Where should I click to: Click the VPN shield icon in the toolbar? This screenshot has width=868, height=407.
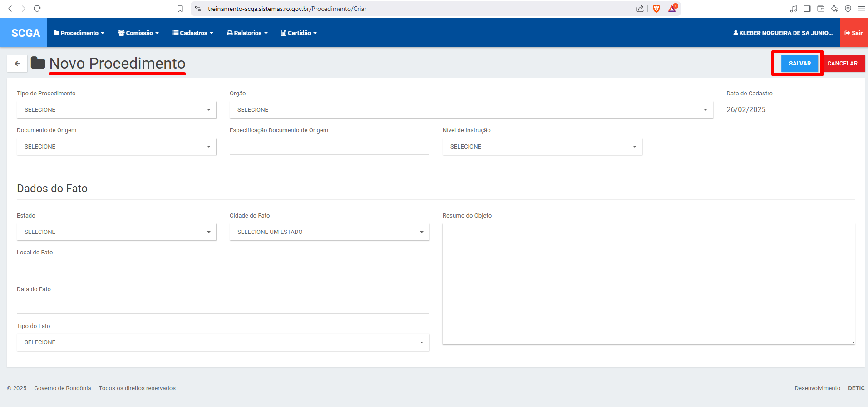(x=848, y=9)
